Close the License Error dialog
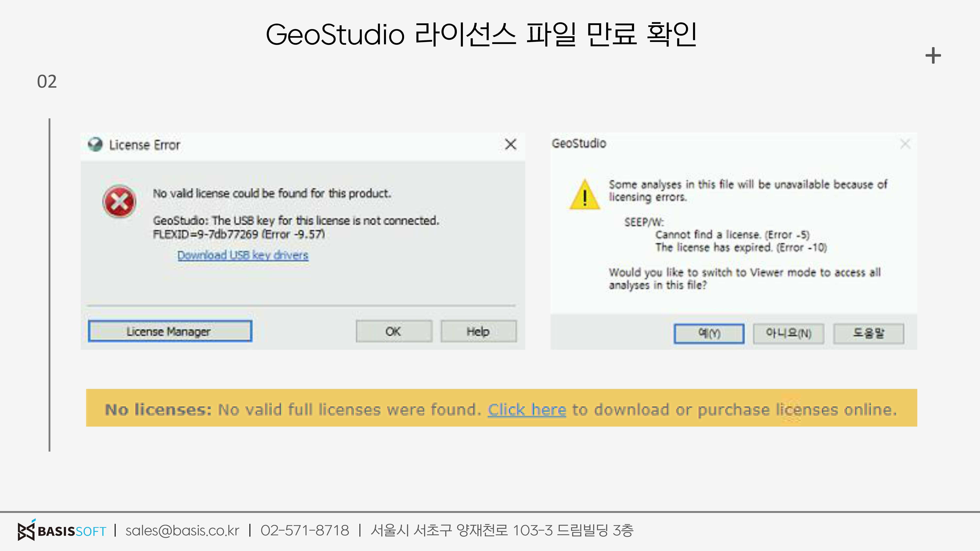 pos(511,144)
